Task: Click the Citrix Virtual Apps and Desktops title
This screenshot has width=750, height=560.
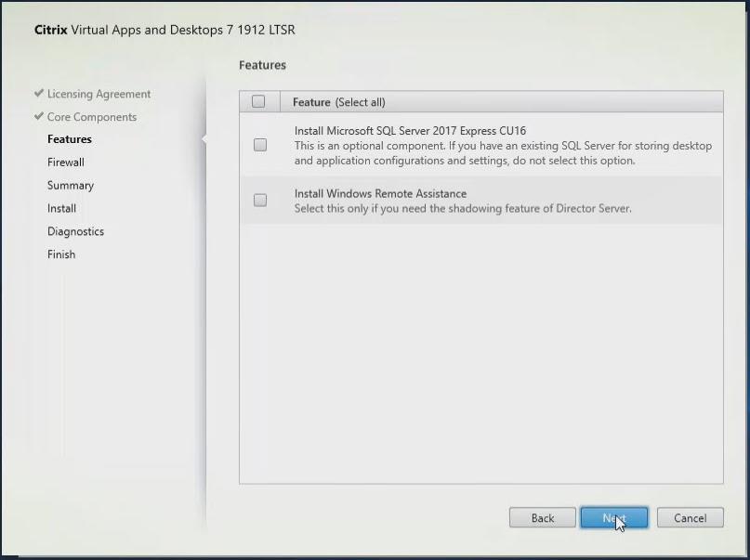Action: pos(164,30)
